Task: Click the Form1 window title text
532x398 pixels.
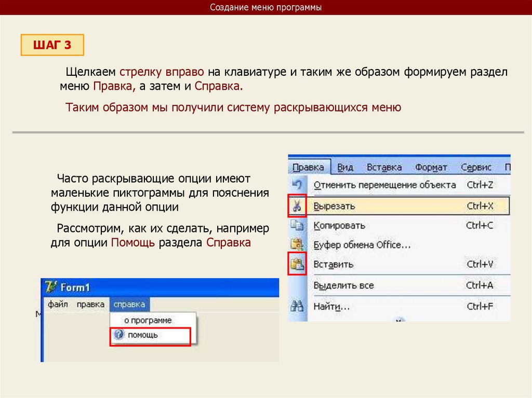Action: click(75, 287)
